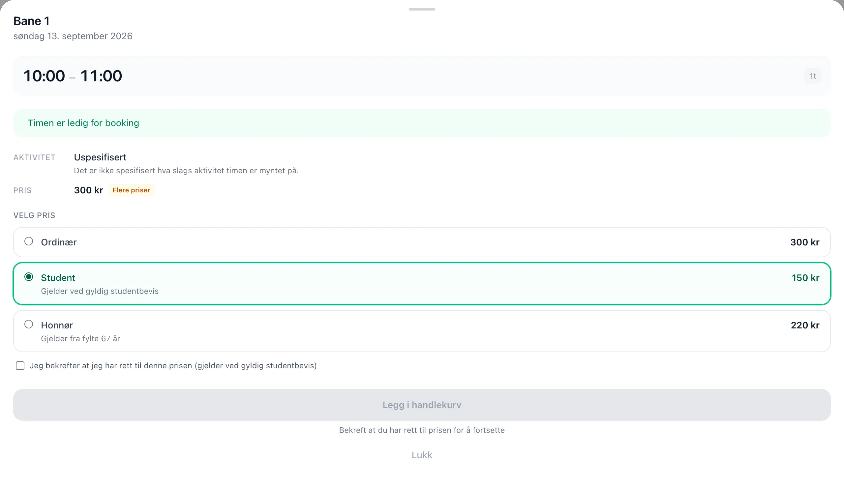844x504 pixels.
Task: Click 'Gjelder ved gyldig studentbevis' description
Action: pos(100,291)
